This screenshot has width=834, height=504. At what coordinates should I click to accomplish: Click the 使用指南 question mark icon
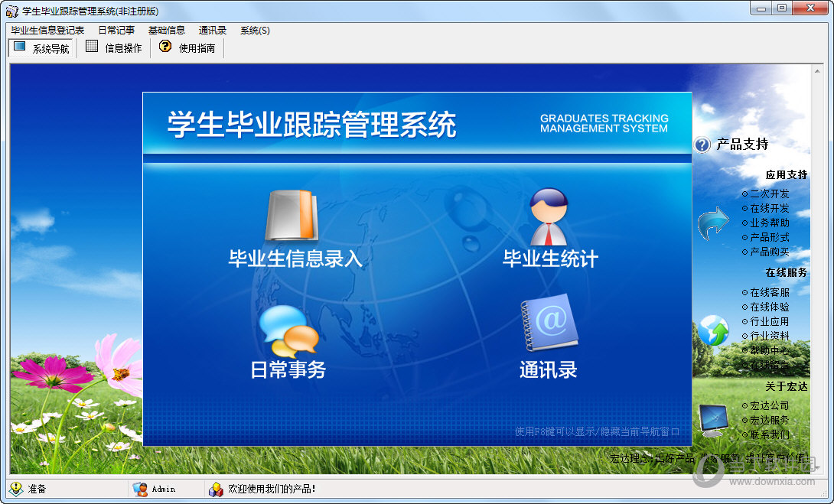point(165,47)
